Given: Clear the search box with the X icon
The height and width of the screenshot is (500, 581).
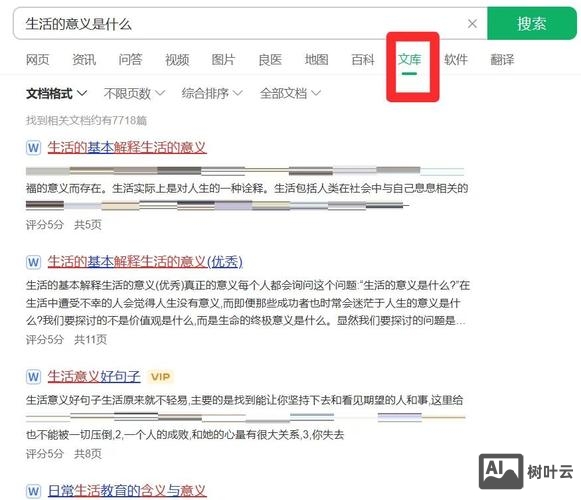Looking at the screenshot, I should [472, 24].
